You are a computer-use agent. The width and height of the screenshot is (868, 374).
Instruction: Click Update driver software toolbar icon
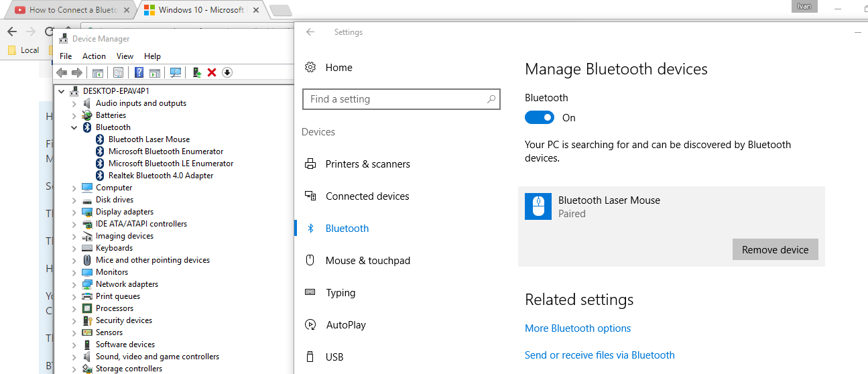197,72
